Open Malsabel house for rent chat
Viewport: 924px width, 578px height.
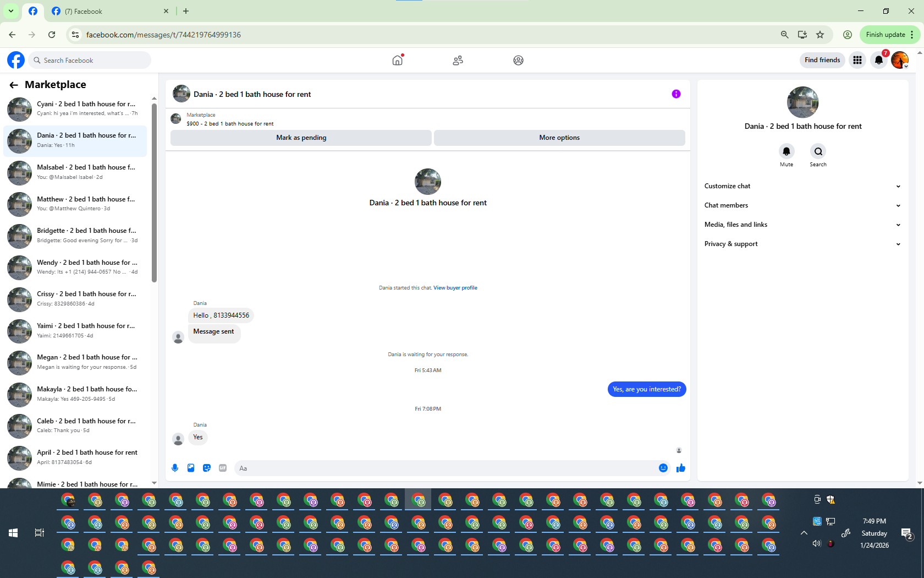[x=75, y=172]
